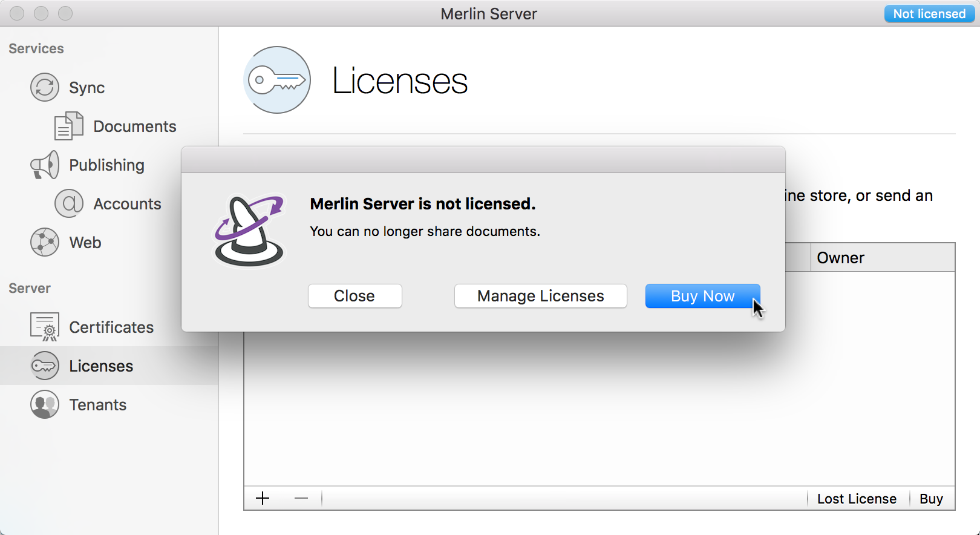
Task: Click the Merlin wizard hat dialog icon
Action: pos(249,230)
